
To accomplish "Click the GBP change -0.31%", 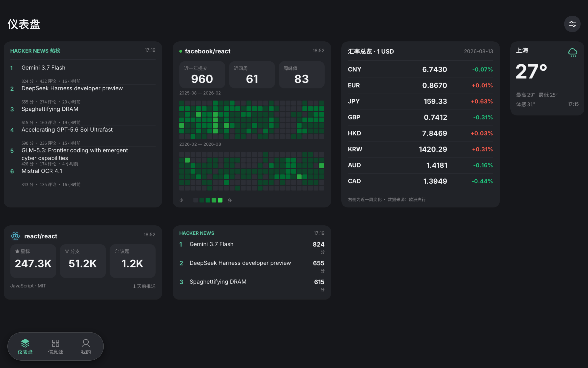I will click(x=483, y=117).
